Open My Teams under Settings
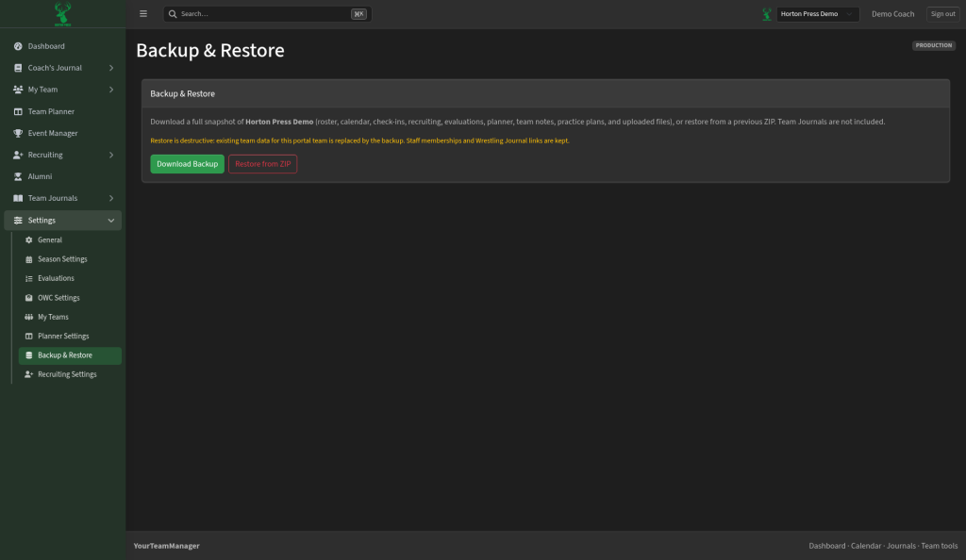 click(x=70, y=317)
